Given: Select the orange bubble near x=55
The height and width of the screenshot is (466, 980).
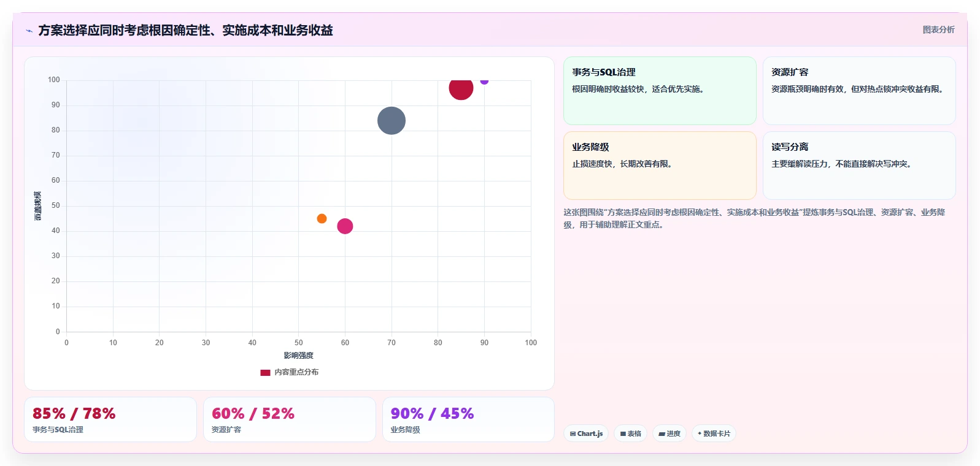Looking at the screenshot, I should tap(322, 219).
